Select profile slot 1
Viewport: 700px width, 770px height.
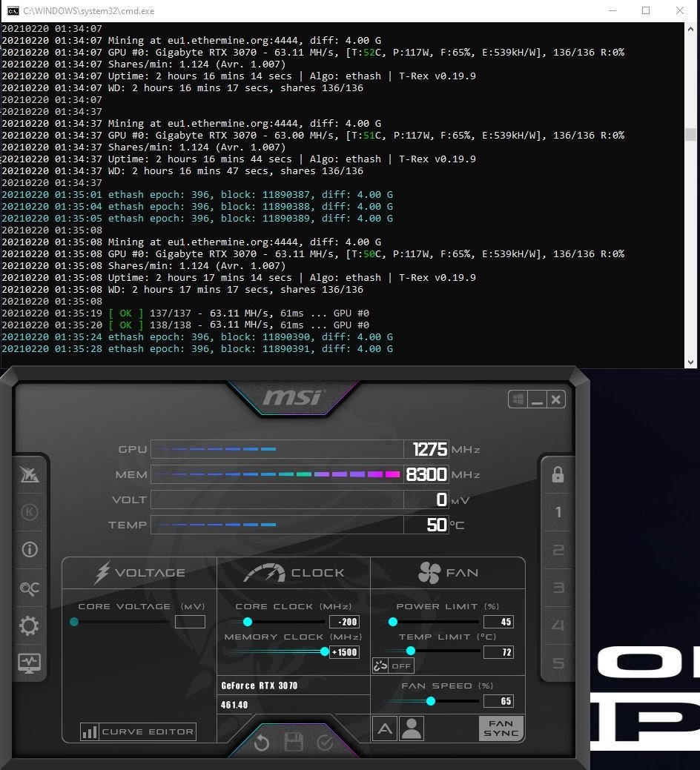coord(558,512)
